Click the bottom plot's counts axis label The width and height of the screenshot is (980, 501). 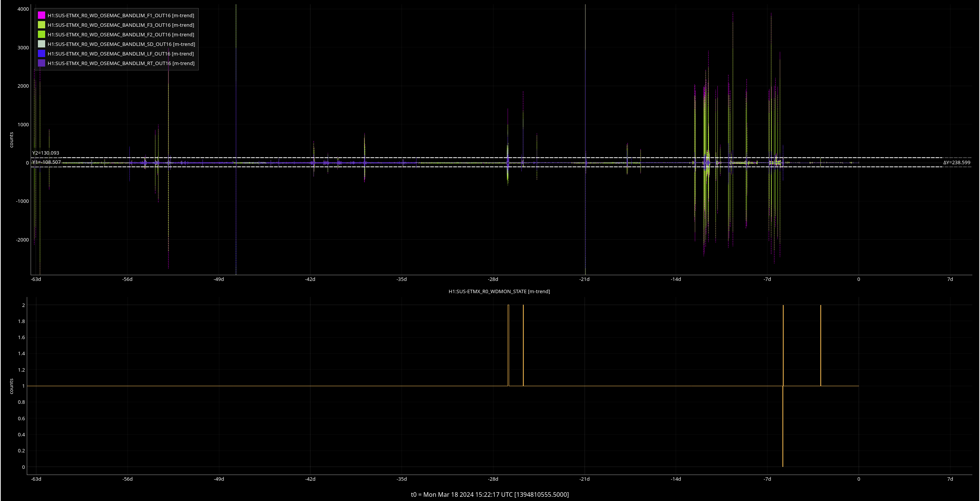coord(11,386)
